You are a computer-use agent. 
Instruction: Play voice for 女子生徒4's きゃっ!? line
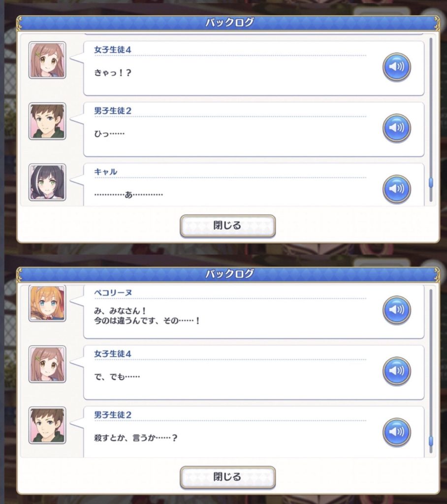396,67
